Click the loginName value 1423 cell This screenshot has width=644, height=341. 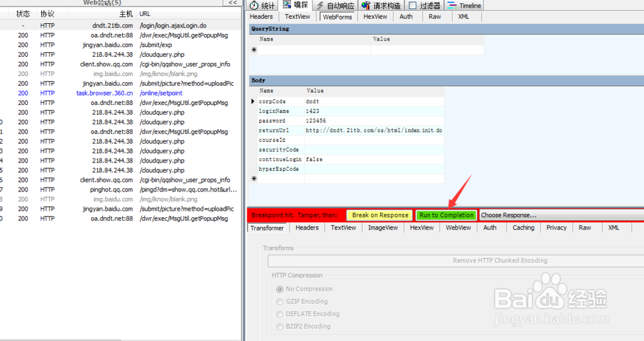374,111
